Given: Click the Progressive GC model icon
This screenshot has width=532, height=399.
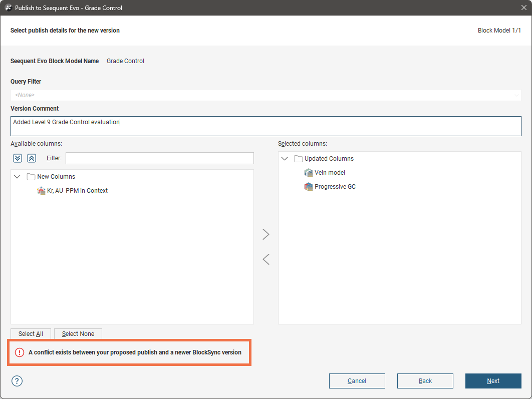Looking at the screenshot, I should point(309,187).
